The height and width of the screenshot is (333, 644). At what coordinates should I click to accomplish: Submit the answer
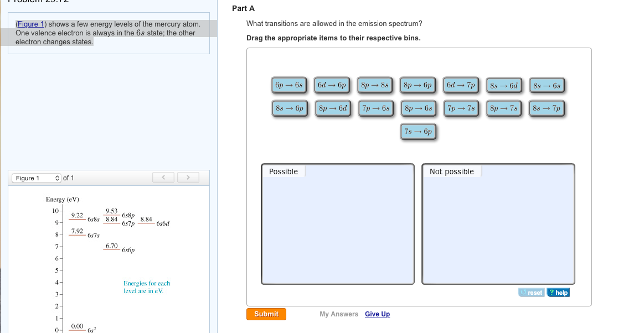tap(266, 314)
